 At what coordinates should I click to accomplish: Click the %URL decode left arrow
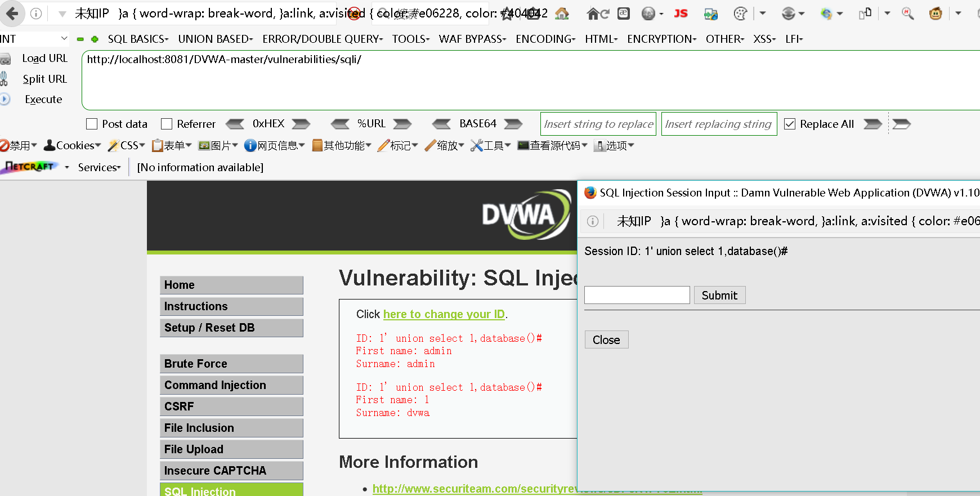(x=340, y=124)
